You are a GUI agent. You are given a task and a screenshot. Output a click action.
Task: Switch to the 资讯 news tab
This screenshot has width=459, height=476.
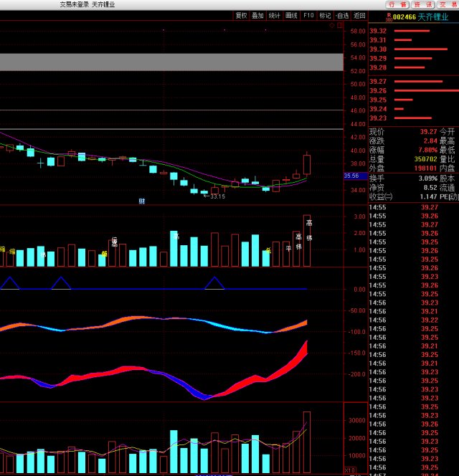(418, 4)
